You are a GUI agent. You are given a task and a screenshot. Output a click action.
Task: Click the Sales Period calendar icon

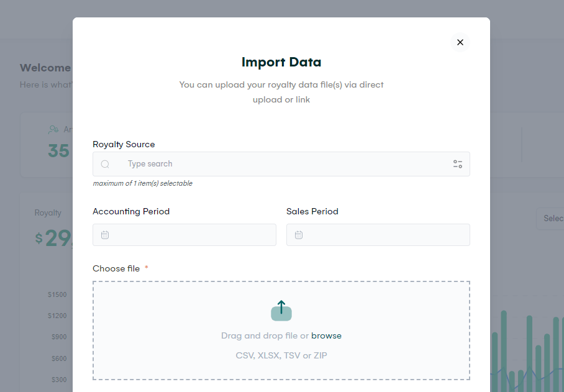point(299,235)
